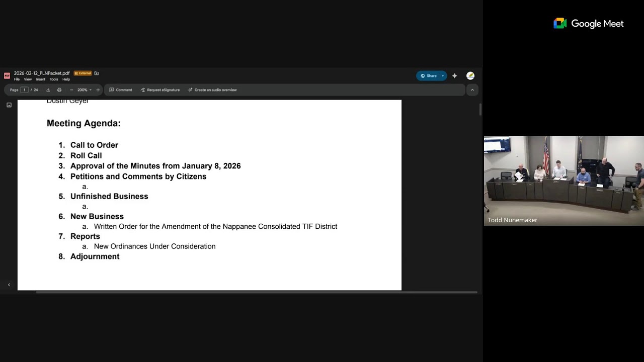
Task: Click agenda item 'Reports'
Action: pos(85,236)
